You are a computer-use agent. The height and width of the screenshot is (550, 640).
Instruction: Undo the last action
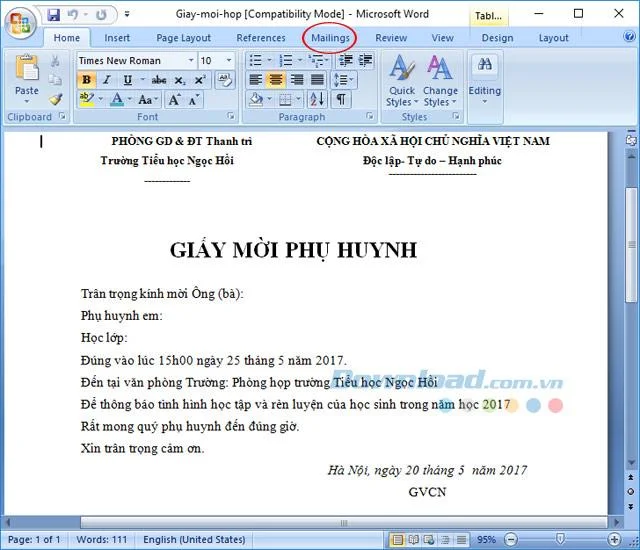73,15
